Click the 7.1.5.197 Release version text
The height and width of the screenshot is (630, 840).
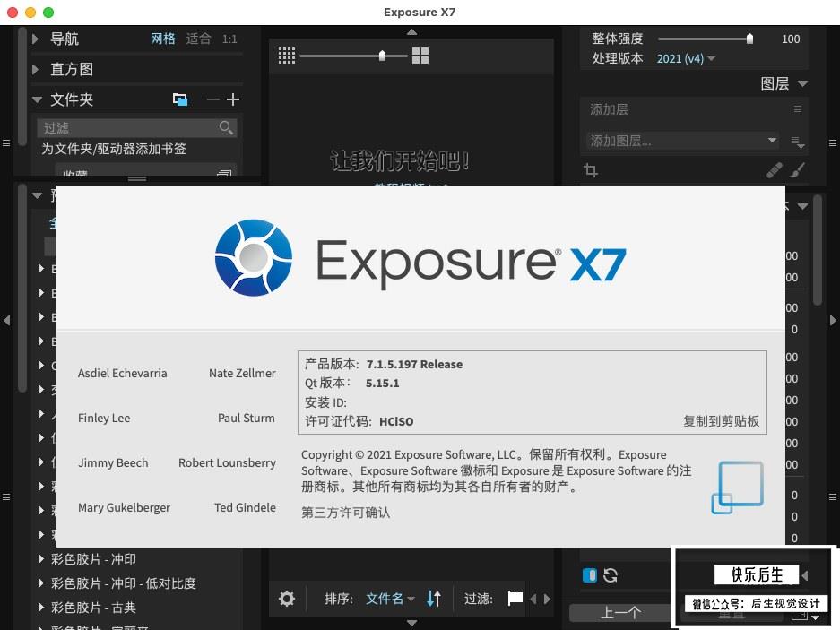coord(415,364)
